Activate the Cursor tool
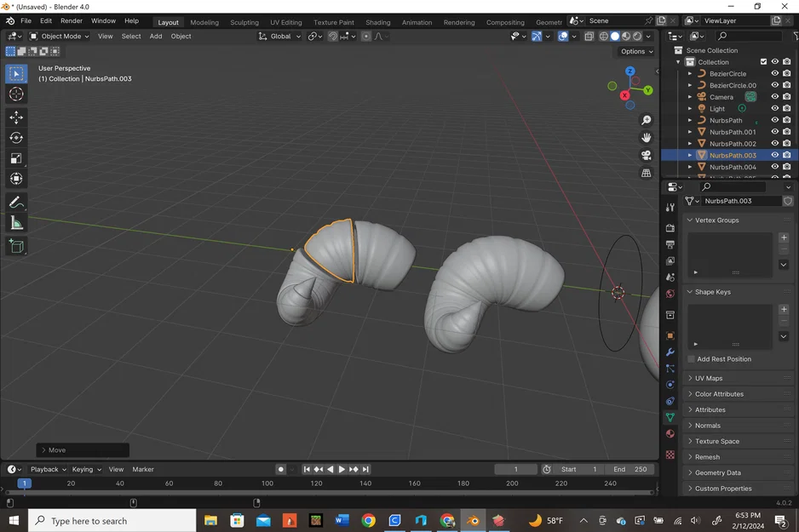 click(16, 94)
